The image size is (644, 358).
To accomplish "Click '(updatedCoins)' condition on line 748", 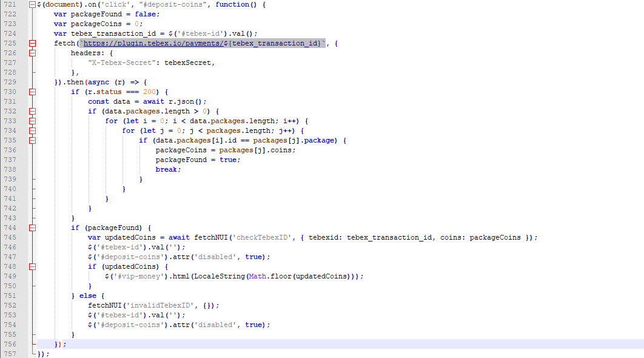I will [130, 267].
